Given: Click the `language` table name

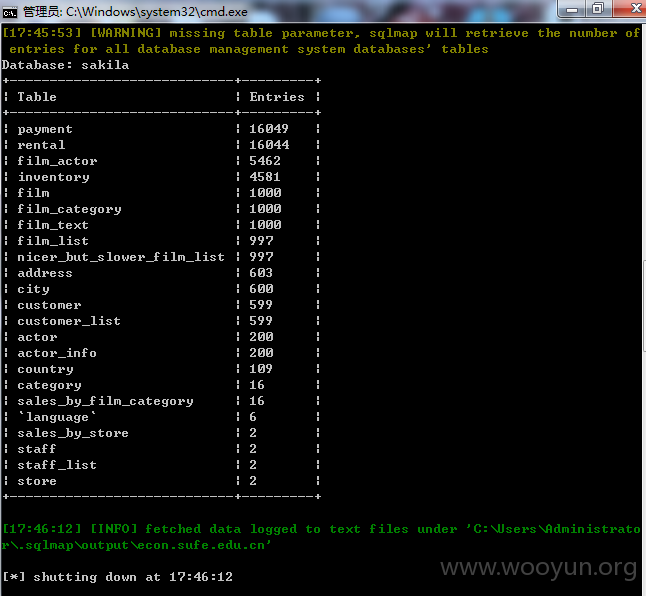Looking at the screenshot, I should coord(57,417).
